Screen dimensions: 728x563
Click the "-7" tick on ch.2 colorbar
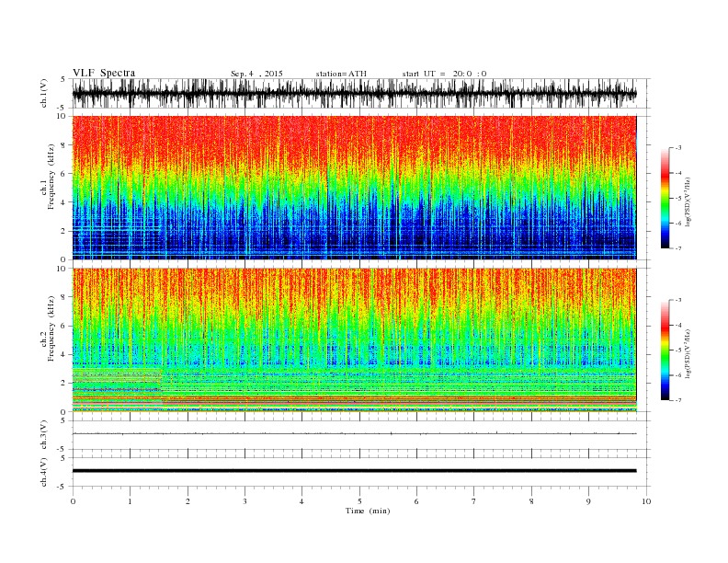click(x=678, y=400)
